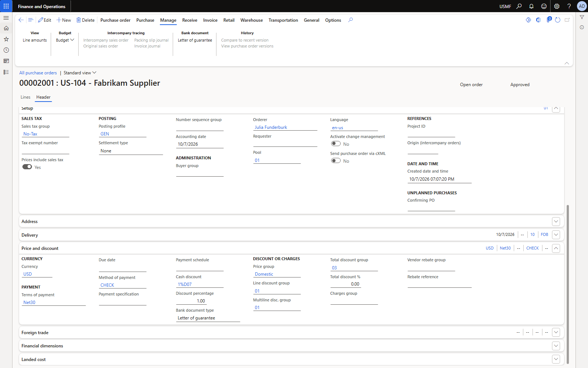Open the Standard view dropdown
588x368 pixels.
[80, 73]
